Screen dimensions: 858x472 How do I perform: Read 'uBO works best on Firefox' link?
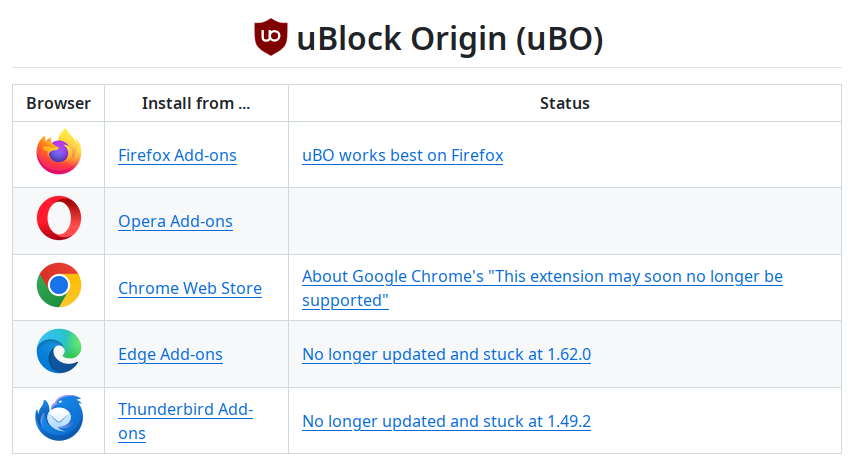click(x=403, y=155)
